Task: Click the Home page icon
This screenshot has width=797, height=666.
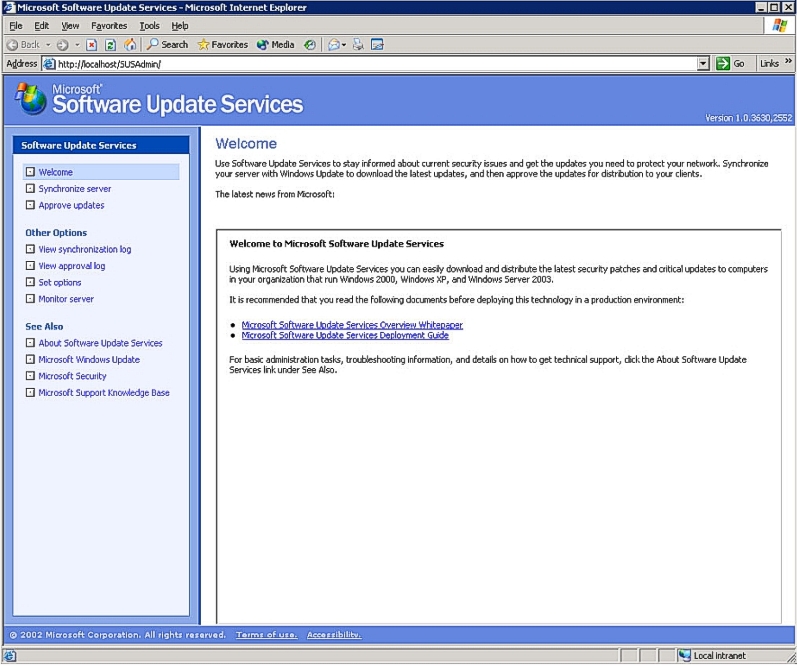Action: tap(130, 45)
